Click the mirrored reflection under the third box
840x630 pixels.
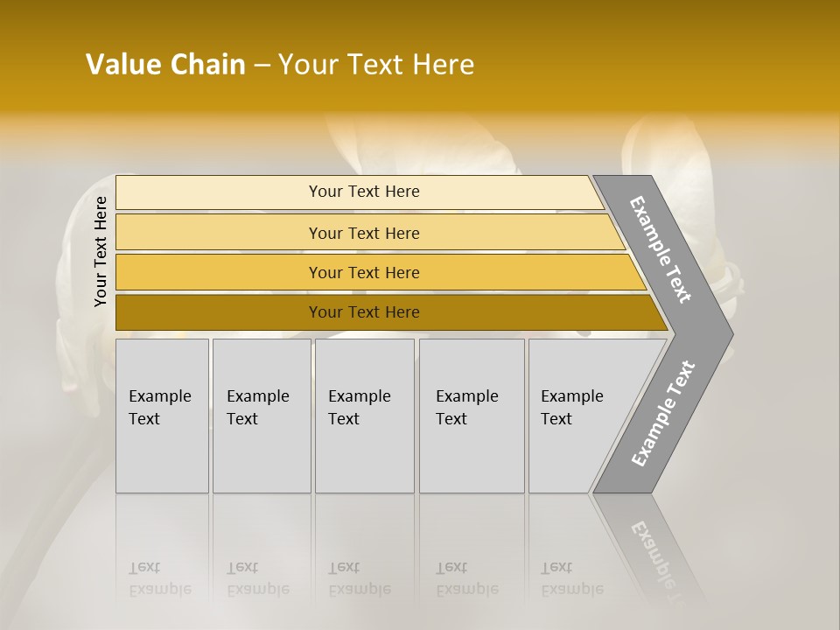click(360, 578)
